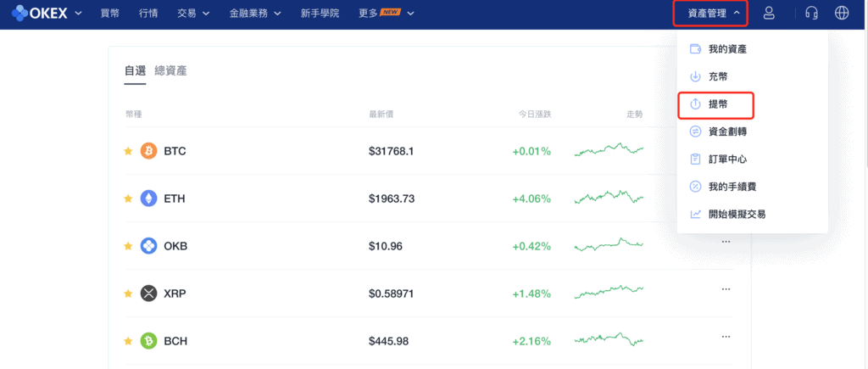Click the OKB price $10.96

[386, 246]
